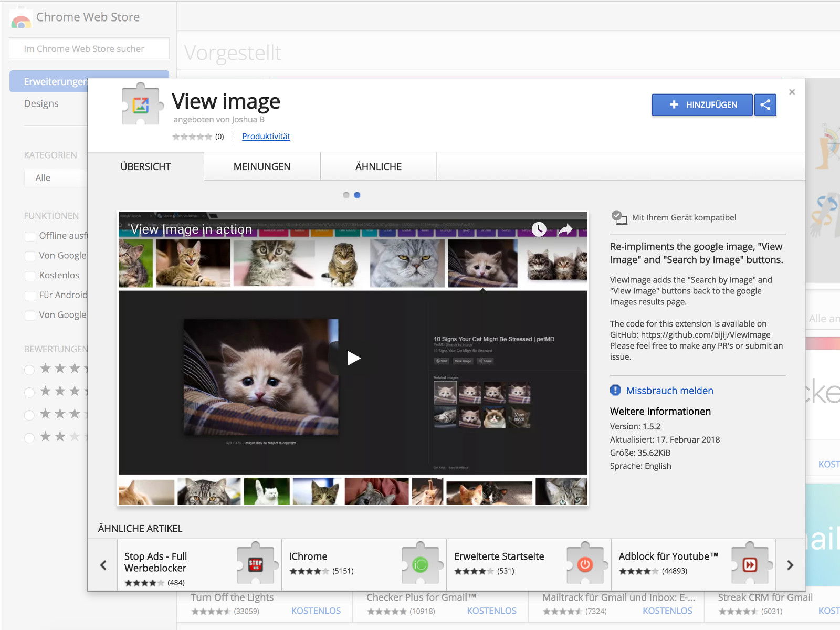This screenshot has width=840, height=630.
Task: Click the angeboten von Joshua B text
Action: coord(219,119)
